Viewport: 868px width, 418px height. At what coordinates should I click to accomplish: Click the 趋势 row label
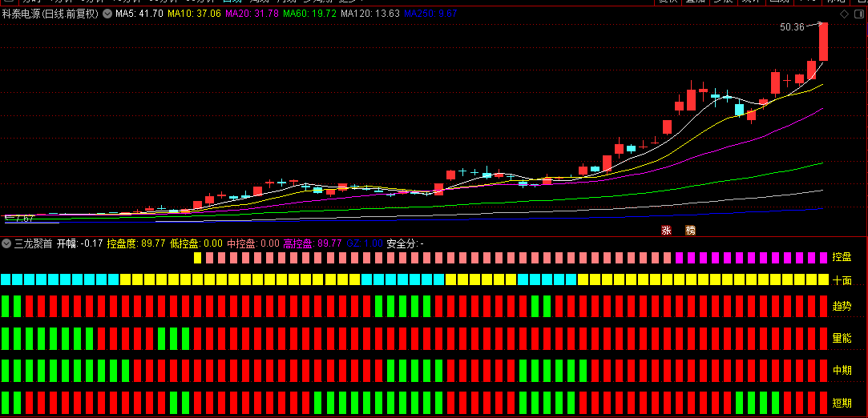[x=842, y=306]
